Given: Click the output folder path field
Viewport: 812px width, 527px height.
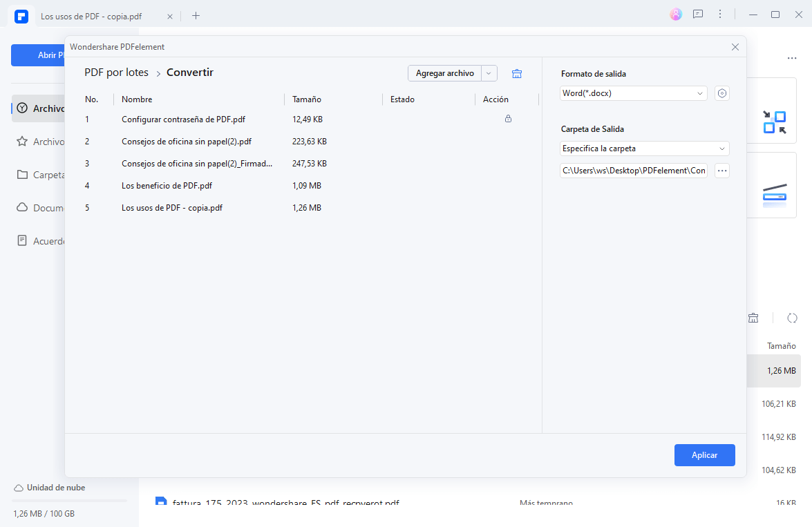Looking at the screenshot, I should point(633,171).
